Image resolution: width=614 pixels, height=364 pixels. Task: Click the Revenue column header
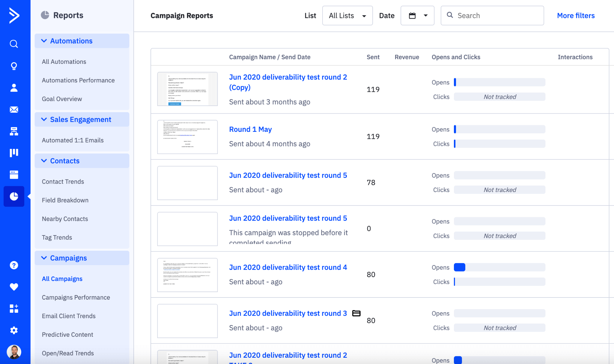pyautogui.click(x=407, y=57)
